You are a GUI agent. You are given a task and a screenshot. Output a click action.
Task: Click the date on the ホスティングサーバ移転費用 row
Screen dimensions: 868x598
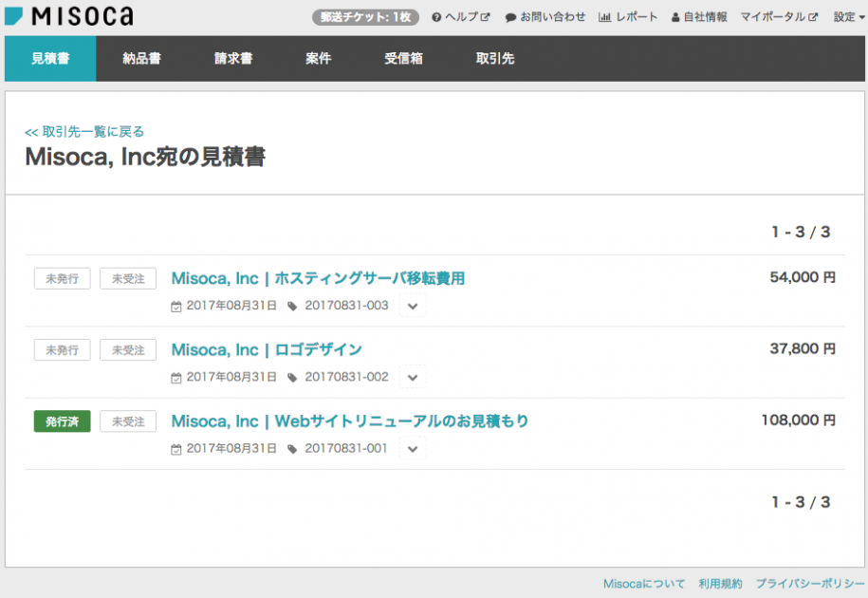[x=231, y=306]
